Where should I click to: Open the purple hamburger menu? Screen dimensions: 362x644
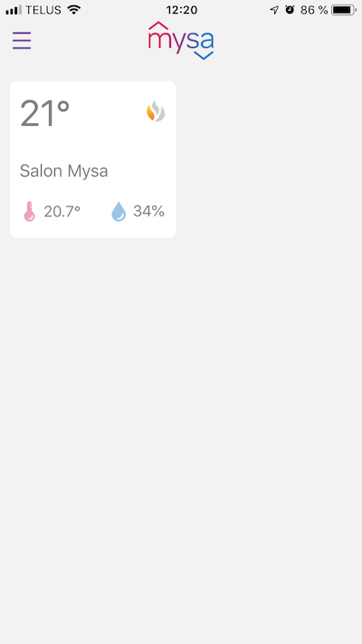[22, 41]
